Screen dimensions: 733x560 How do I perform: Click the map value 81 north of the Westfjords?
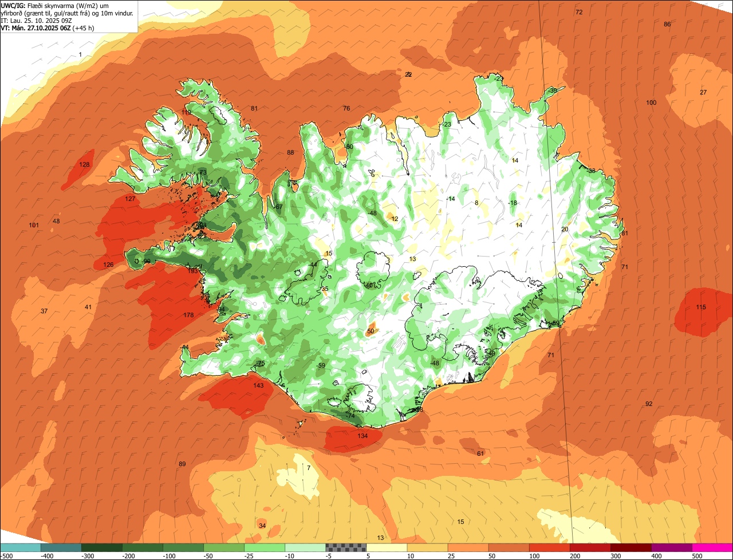click(x=254, y=109)
